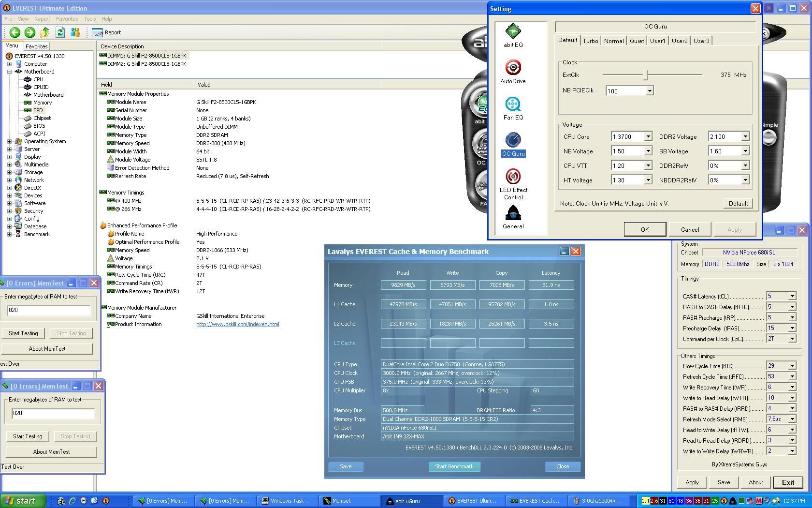Click Start Testing in lower MemTest window
Screen dimensions: 812x508
coord(28,436)
